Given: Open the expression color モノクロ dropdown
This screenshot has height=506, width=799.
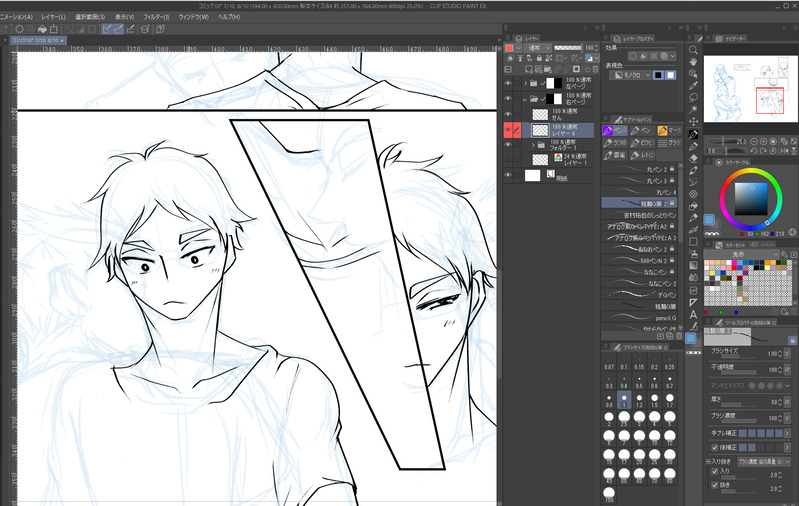Looking at the screenshot, I should (x=631, y=75).
